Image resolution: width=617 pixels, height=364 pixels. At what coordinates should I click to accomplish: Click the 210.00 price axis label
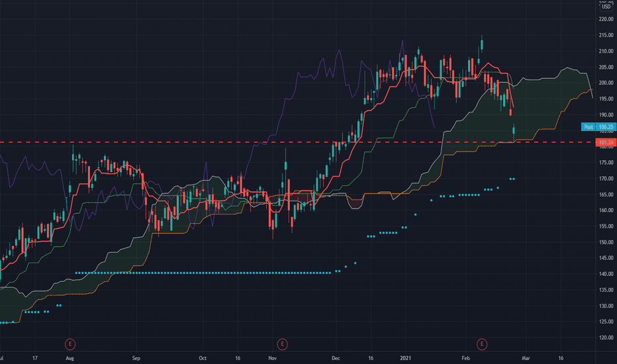tap(606, 51)
